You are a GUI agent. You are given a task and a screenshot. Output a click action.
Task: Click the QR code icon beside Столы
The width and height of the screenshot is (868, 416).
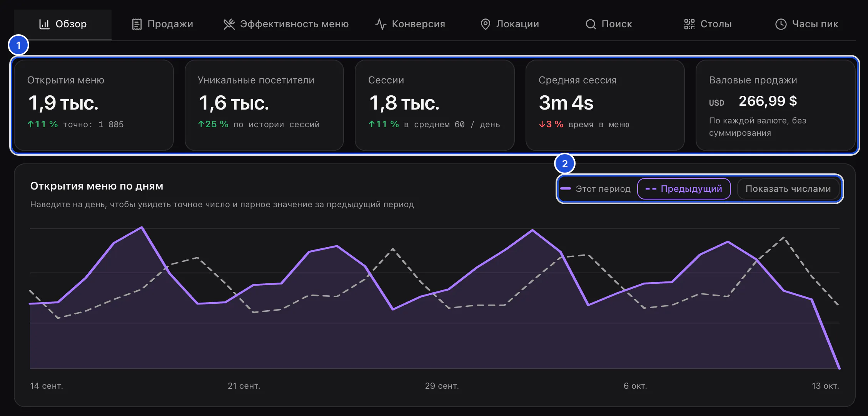pyautogui.click(x=689, y=24)
